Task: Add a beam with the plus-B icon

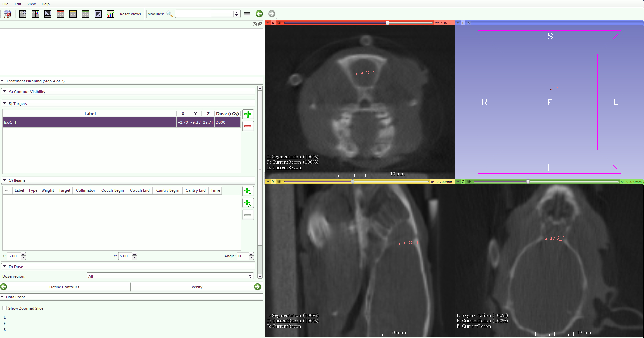Action: coord(248,191)
